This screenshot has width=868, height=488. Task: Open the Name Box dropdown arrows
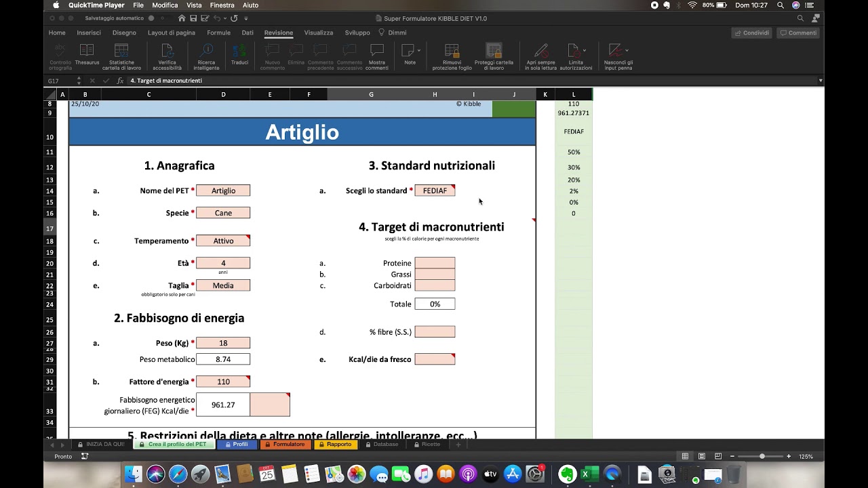tap(79, 81)
